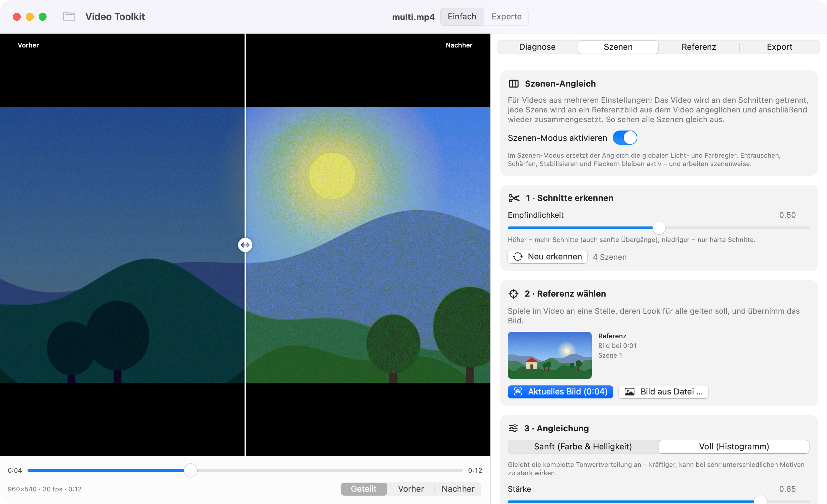Click the Bild bei 0:01 label
The width and height of the screenshot is (827, 504).
[x=617, y=346]
